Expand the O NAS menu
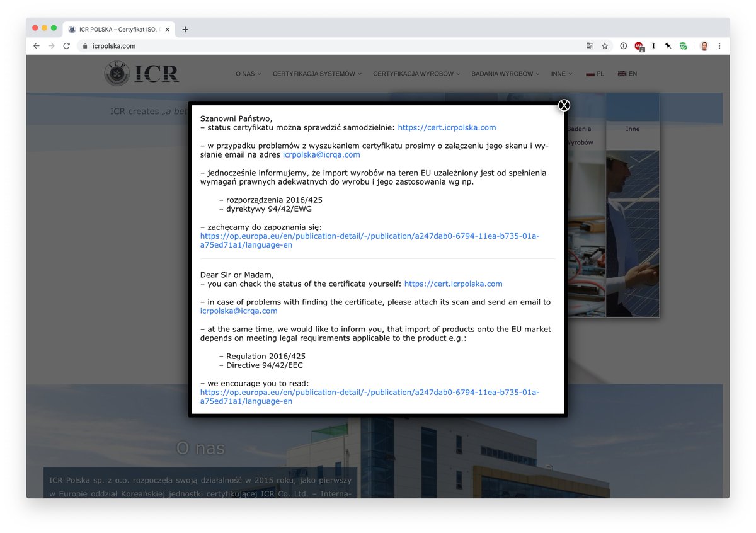 pyautogui.click(x=248, y=74)
